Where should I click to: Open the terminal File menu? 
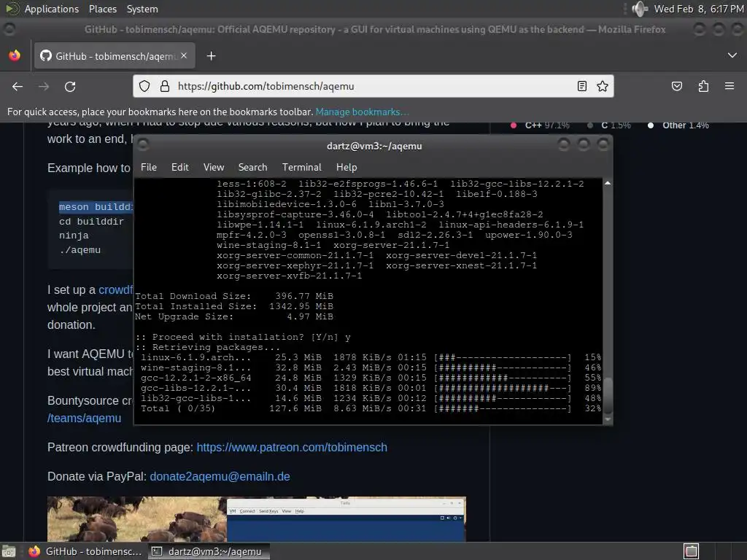[149, 167]
